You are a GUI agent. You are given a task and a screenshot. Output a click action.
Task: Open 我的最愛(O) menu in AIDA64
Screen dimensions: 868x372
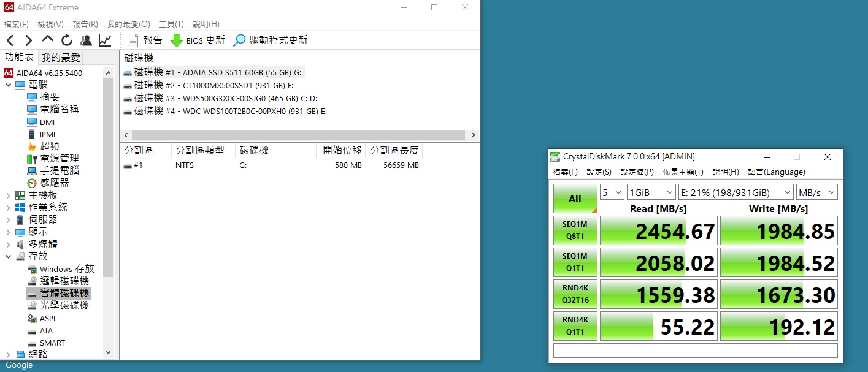pyautogui.click(x=128, y=24)
